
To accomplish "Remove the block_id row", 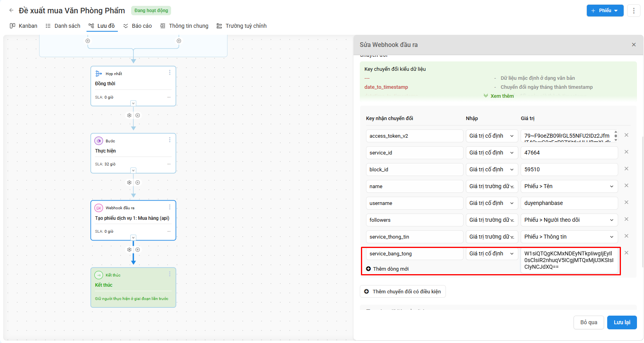I will coord(626,169).
